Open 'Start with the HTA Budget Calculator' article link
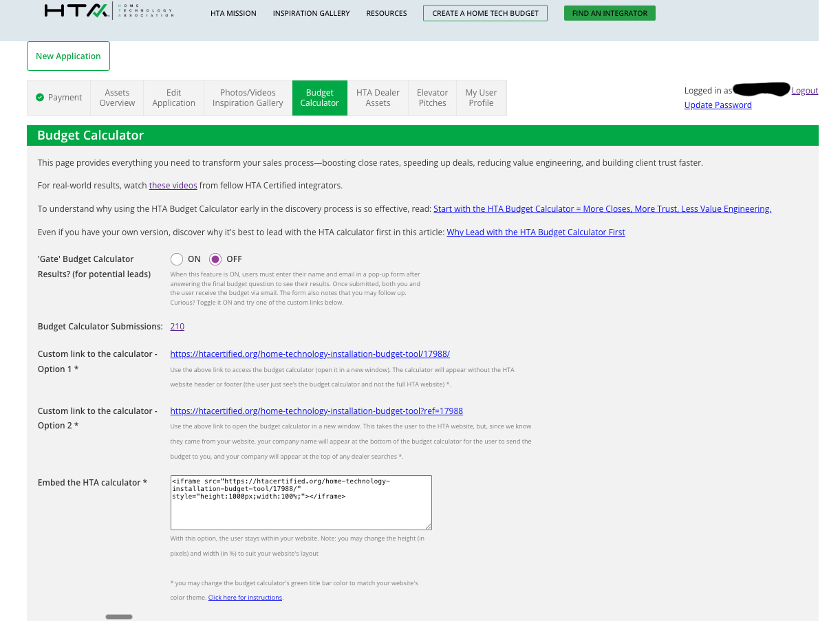 click(602, 209)
